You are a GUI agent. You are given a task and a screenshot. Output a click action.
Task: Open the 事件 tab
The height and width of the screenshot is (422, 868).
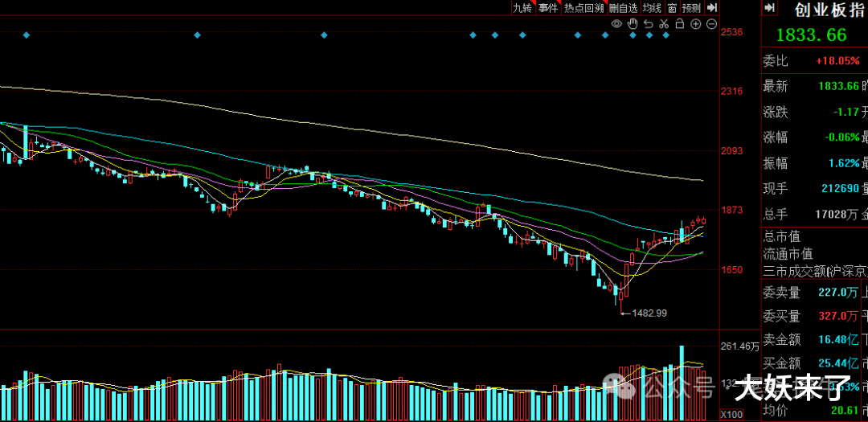point(548,8)
